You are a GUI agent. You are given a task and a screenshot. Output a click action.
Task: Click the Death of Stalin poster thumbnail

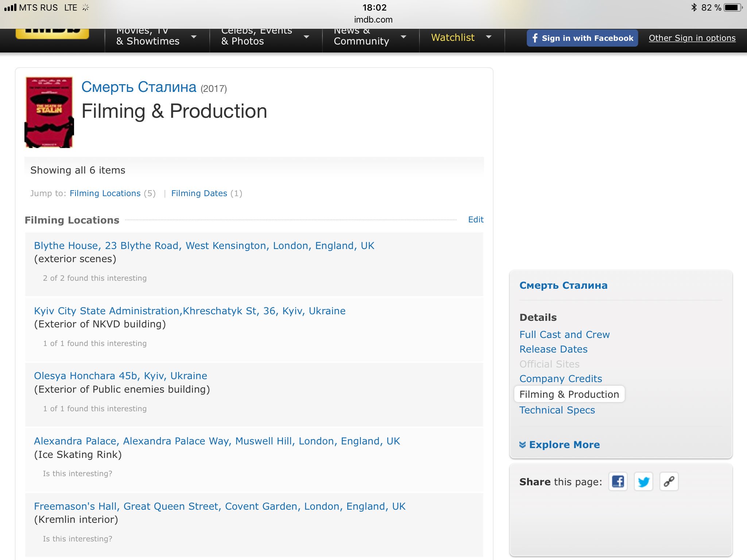(49, 112)
